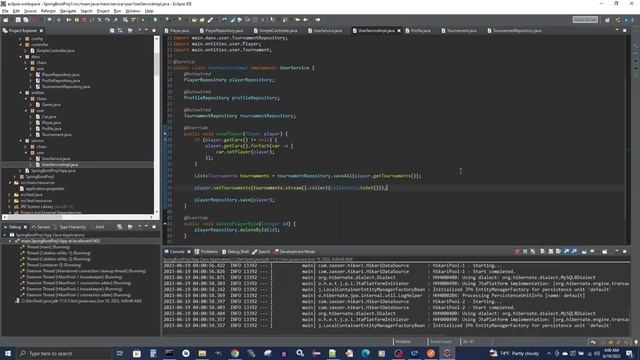
Task: Expand the config package in Project Explorer
Action: [21, 39]
